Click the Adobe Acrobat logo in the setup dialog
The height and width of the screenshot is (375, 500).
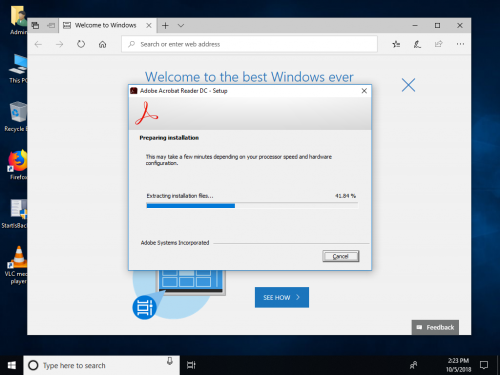[147, 114]
